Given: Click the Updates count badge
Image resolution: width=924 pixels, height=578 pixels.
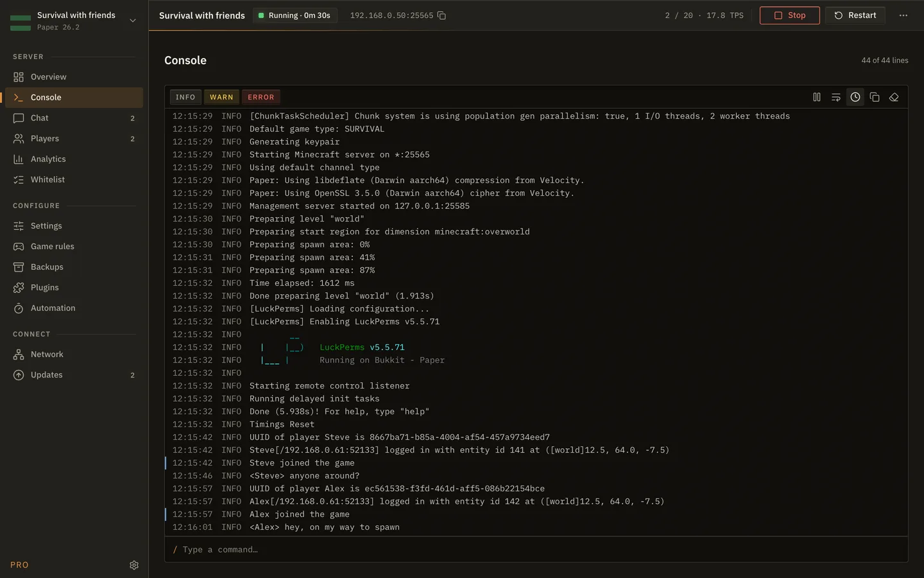Looking at the screenshot, I should (x=133, y=375).
